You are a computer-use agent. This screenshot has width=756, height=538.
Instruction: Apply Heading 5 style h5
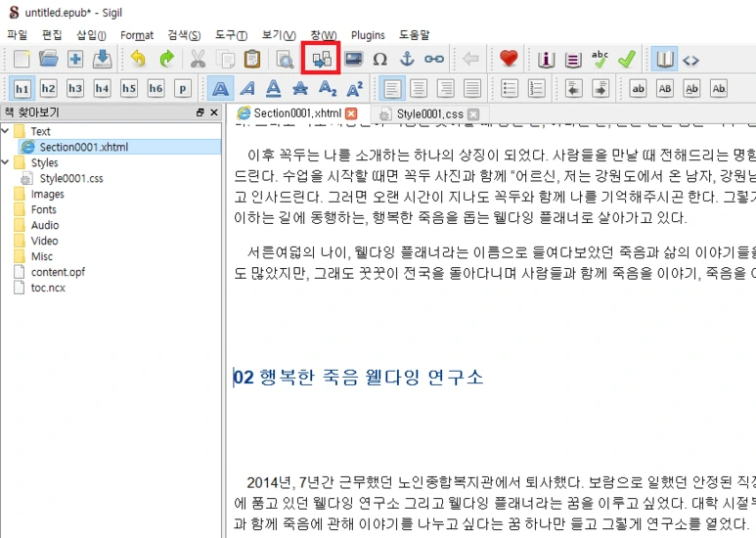[x=129, y=88]
